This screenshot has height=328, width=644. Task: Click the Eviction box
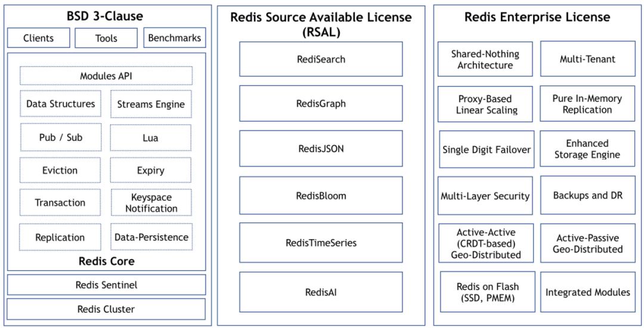[60, 170]
